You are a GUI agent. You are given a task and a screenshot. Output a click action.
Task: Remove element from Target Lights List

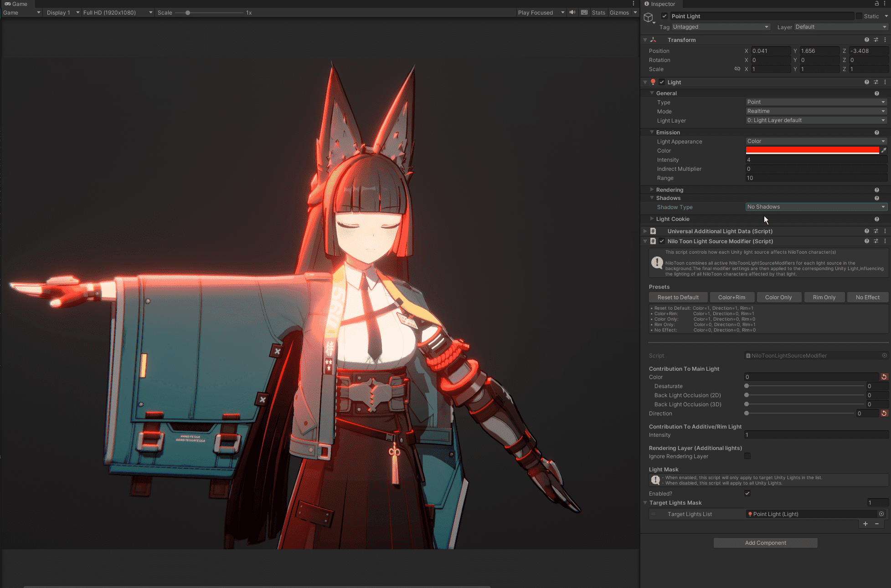(x=877, y=524)
